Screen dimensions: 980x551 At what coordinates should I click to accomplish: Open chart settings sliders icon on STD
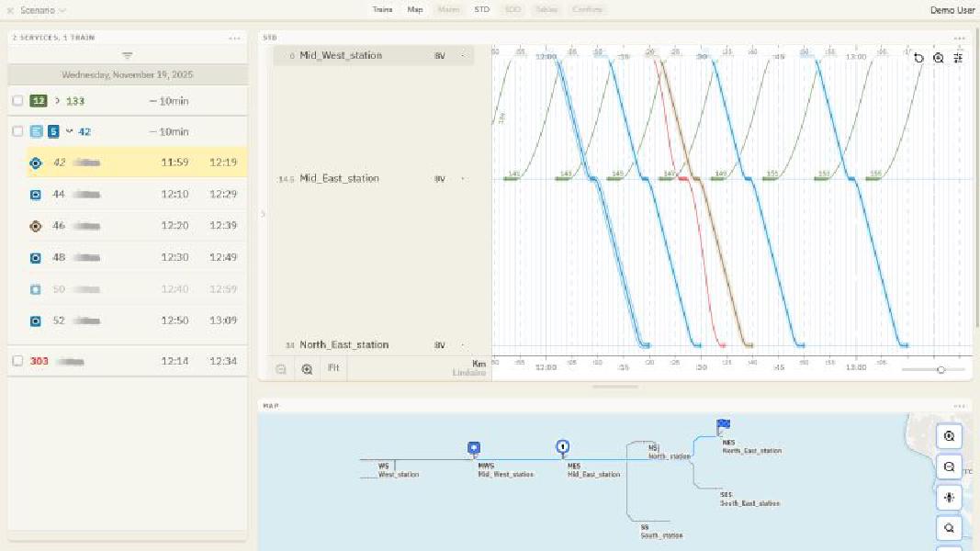958,58
